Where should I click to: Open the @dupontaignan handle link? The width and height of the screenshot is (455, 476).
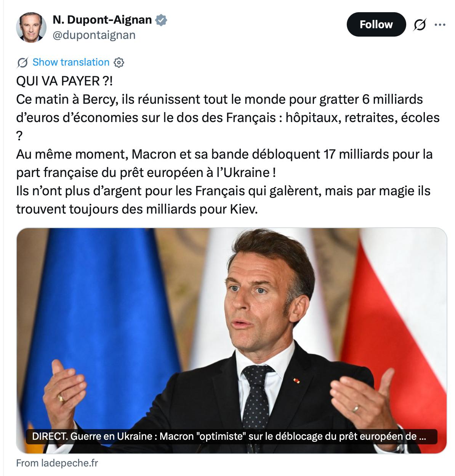[x=94, y=35]
